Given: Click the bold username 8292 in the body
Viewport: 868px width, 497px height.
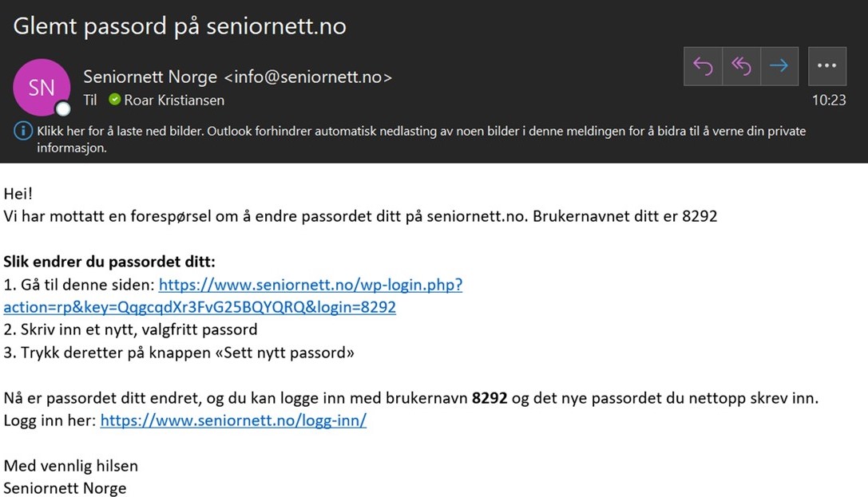Looking at the screenshot, I should point(489,398).
